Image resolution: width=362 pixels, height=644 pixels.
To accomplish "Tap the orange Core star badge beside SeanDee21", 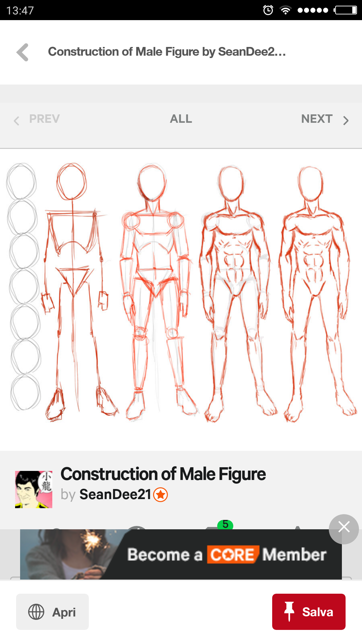I will click(x=161, y=495).
